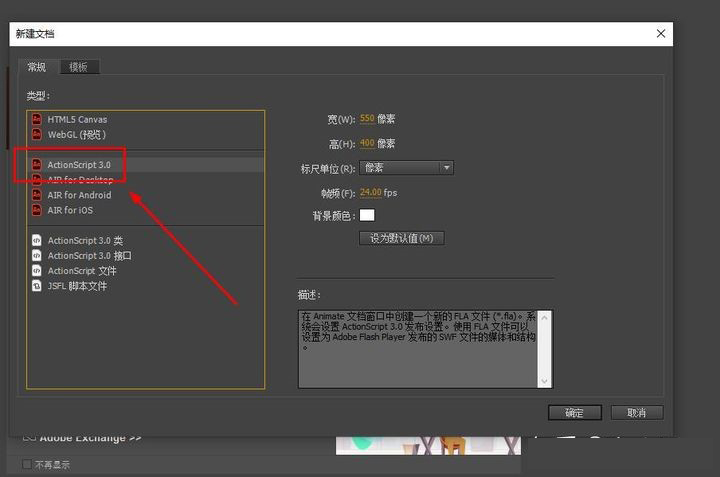Click the ActionScript 3.0 document icon
This screenshot has height=477, width=720.
click(37, 164)
